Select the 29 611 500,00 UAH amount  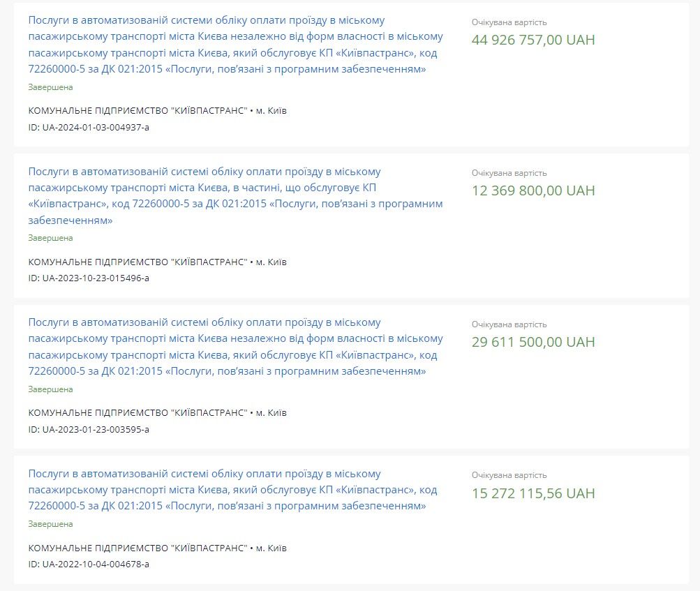[x=533, y=342]
